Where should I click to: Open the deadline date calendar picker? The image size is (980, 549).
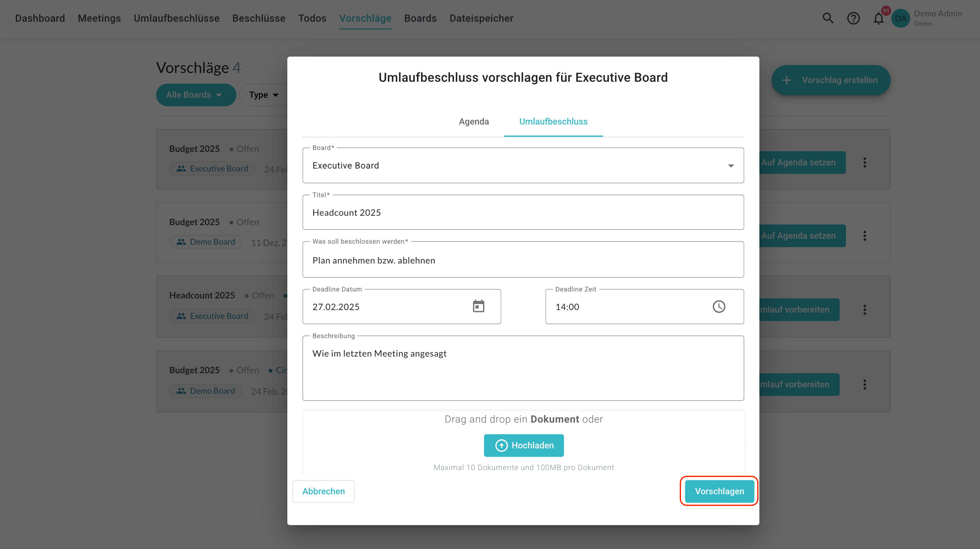click(x=478, y=307)
